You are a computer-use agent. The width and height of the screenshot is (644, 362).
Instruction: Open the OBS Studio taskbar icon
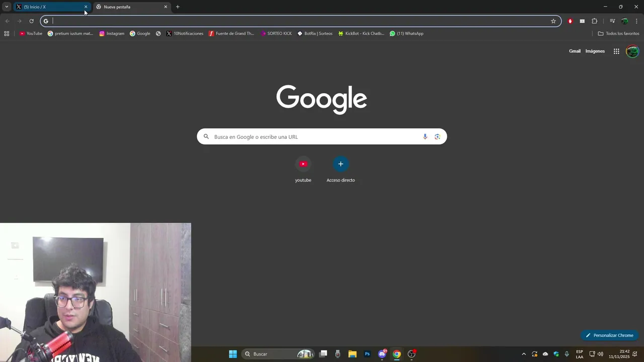(x=412, y=354)
